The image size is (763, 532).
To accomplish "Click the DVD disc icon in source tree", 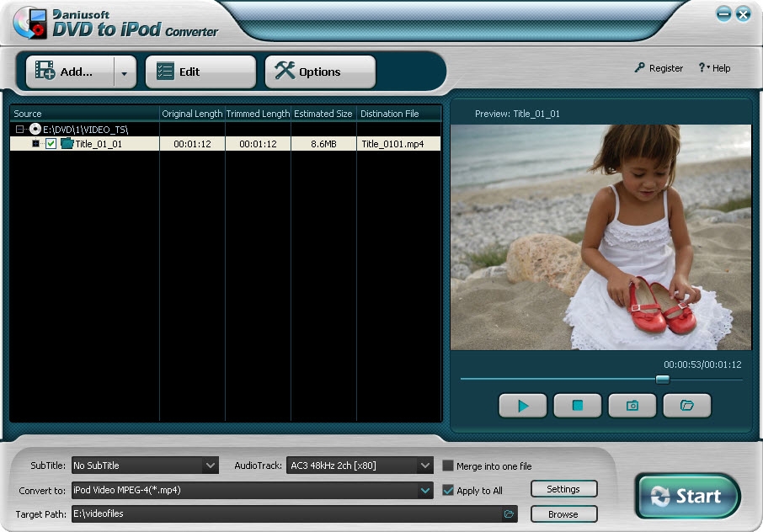I will (35, 130).
